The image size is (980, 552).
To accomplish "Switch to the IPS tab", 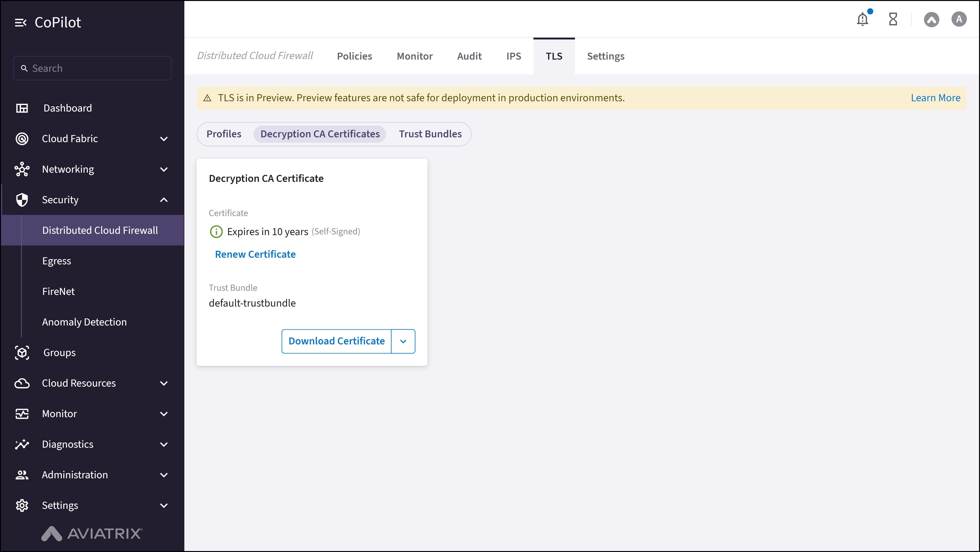I will coord(513,56).
